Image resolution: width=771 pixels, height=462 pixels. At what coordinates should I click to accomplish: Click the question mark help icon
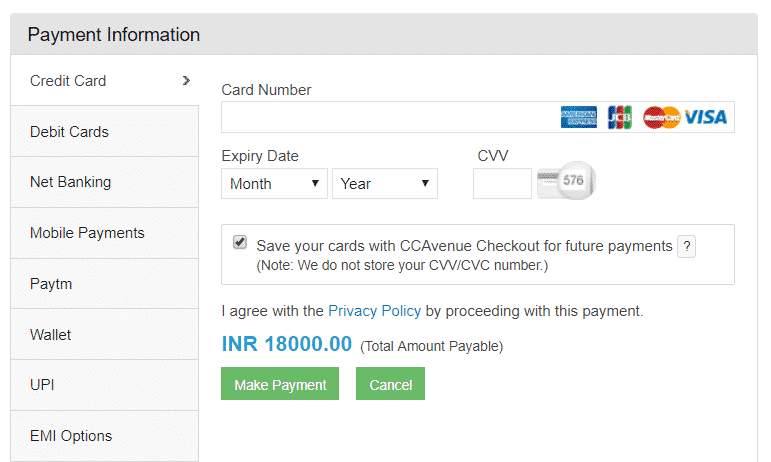pos(686,246)
